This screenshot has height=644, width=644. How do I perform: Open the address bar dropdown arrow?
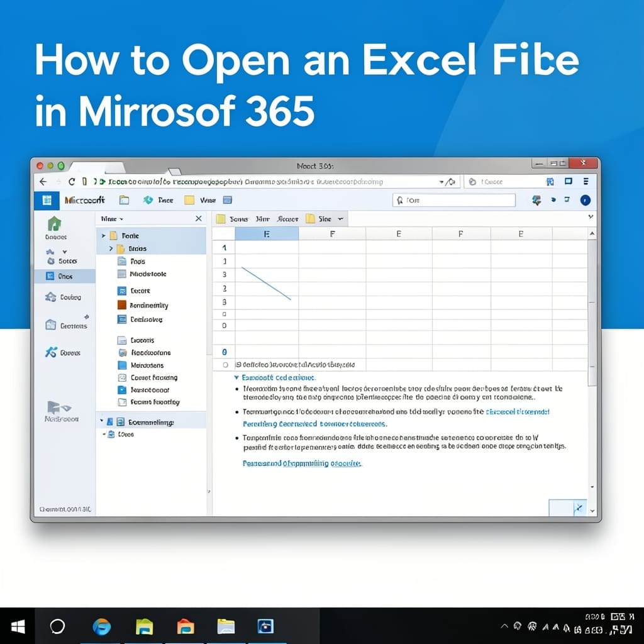(441, 182)
